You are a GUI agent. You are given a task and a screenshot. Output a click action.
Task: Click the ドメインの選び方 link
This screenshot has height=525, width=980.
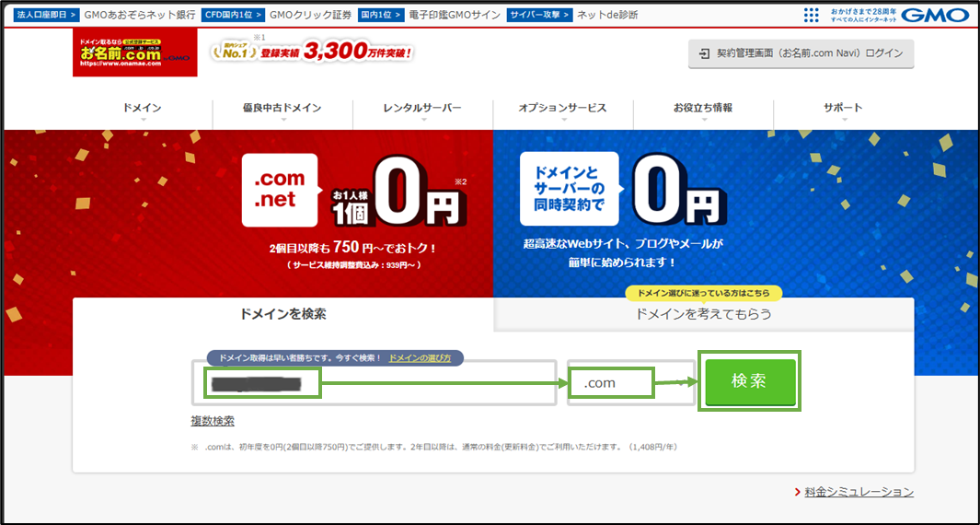[420, 358]
